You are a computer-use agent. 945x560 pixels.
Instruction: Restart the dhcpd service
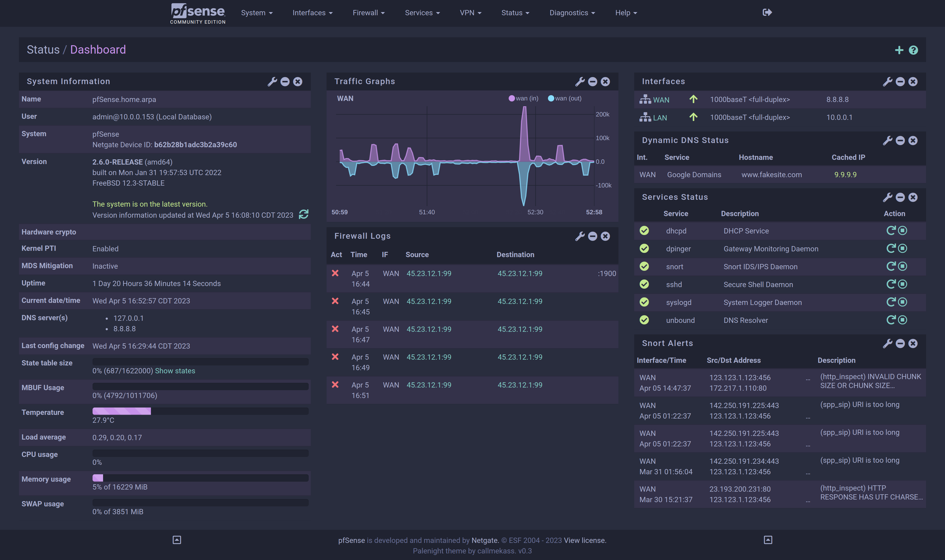pos(891,231)
